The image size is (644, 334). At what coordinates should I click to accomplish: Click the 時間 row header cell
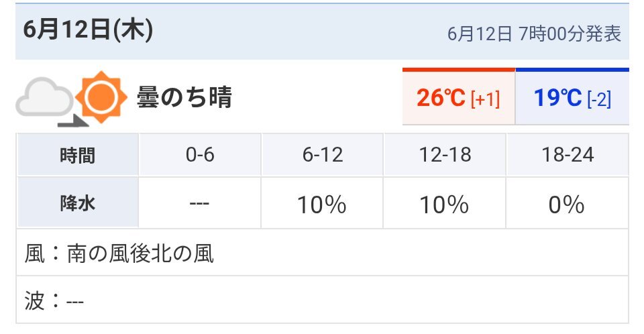tap(78, 156)
